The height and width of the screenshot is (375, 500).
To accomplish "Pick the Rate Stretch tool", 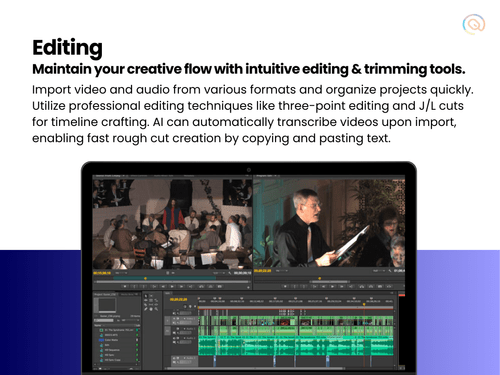I will pos(156,300).
